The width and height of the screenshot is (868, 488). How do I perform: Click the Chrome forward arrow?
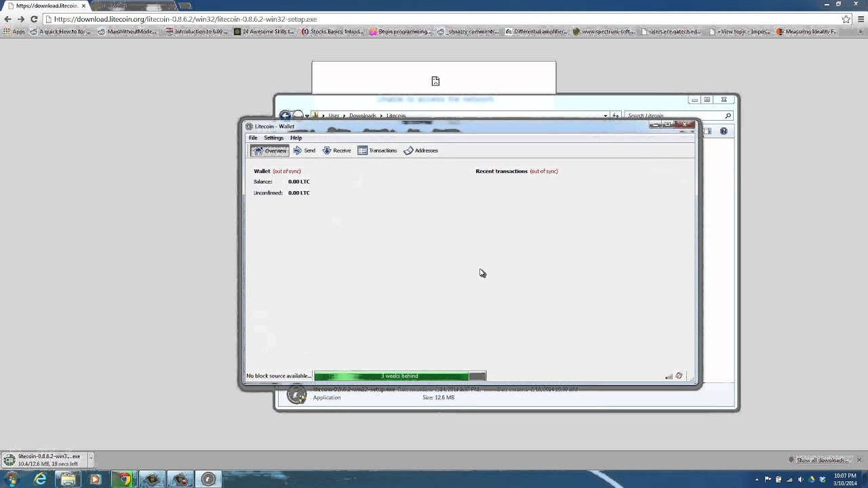[21, 19]
